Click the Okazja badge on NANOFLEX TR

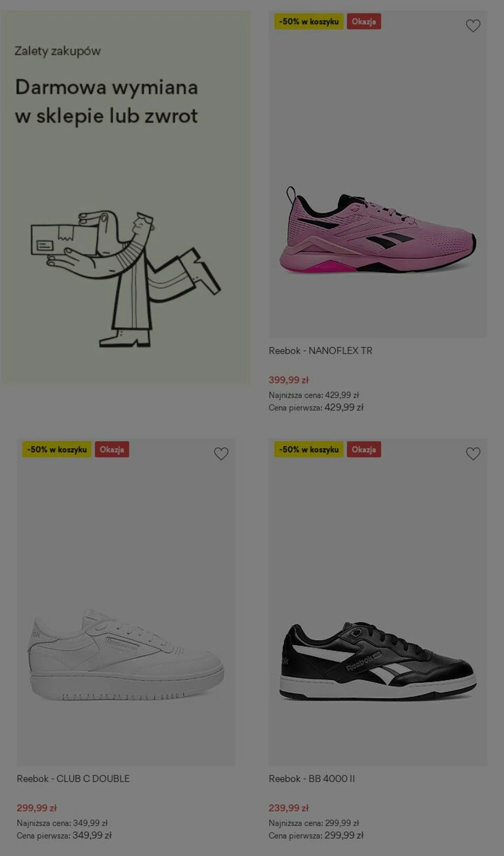pos(364,21)
